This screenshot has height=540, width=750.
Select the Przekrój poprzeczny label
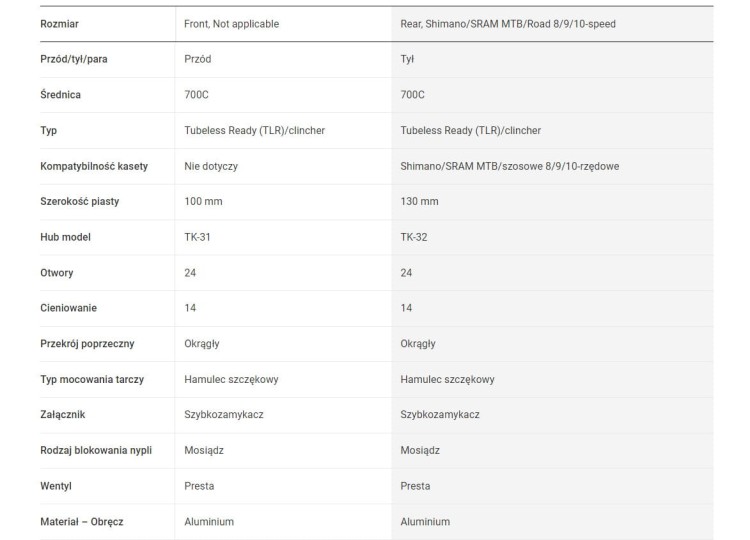87,344
